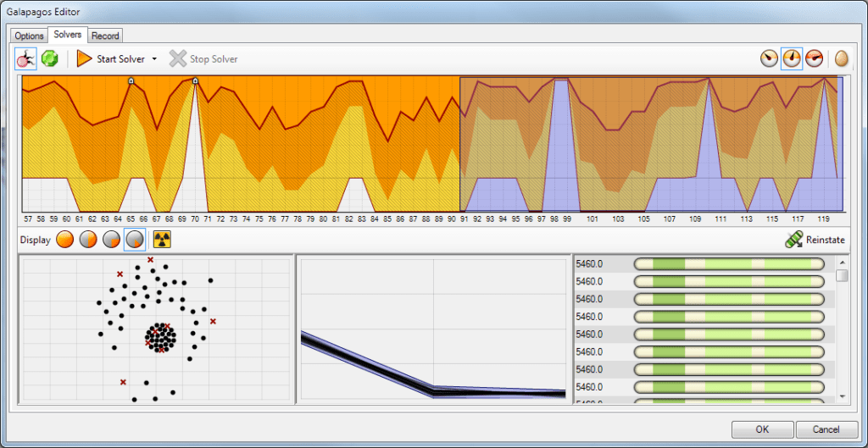This screenshot has width=868, height=448.
Task: Click the grey Stop Solver cross
Action: point(177,59)
